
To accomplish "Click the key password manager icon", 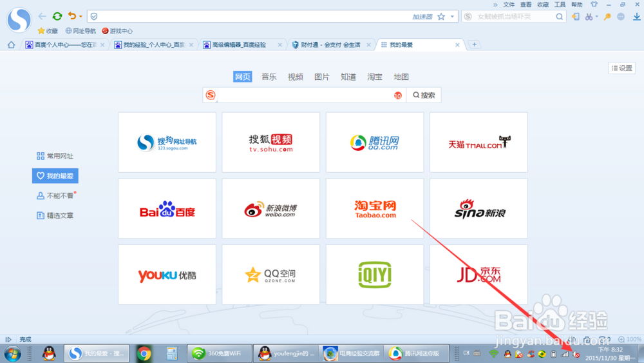I will (607, 17).
